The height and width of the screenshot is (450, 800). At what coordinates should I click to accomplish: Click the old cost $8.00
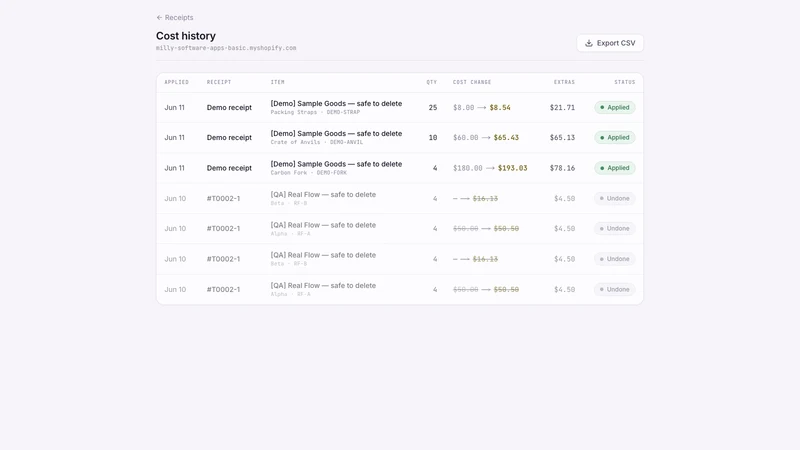click(463, 108)
